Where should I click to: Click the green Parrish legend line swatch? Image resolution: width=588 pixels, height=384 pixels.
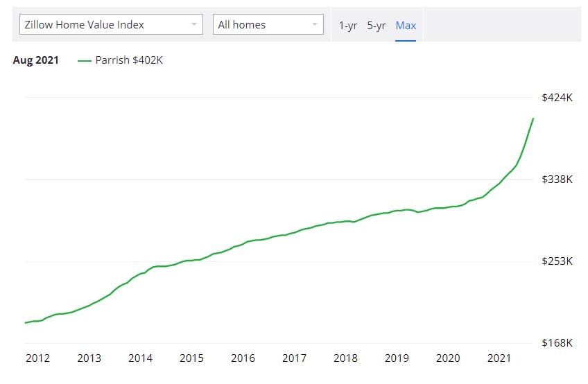point(85,60)
